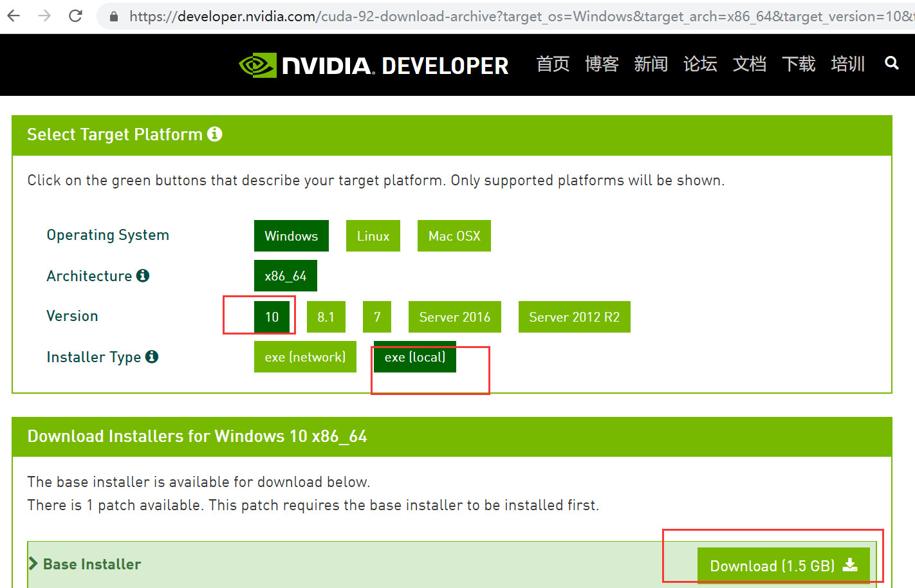Click the Operating System label

[x=108, y=235]
